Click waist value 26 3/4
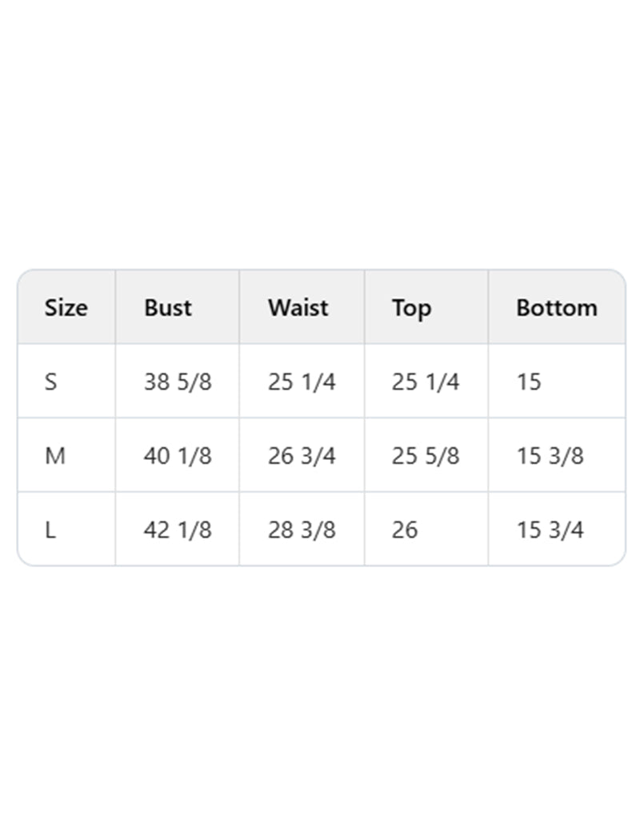 pyautogui.click(x=302, y=456)
